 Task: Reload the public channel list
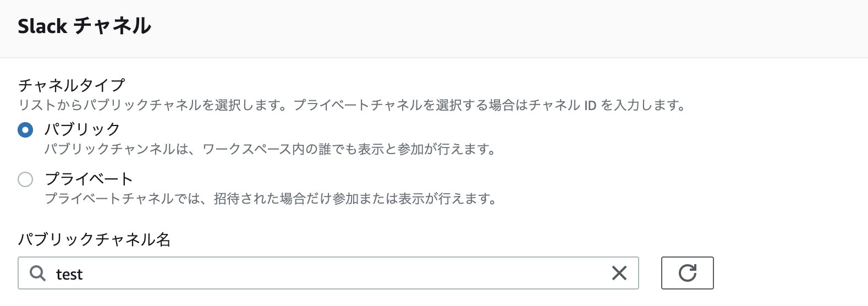pos(687,273)
